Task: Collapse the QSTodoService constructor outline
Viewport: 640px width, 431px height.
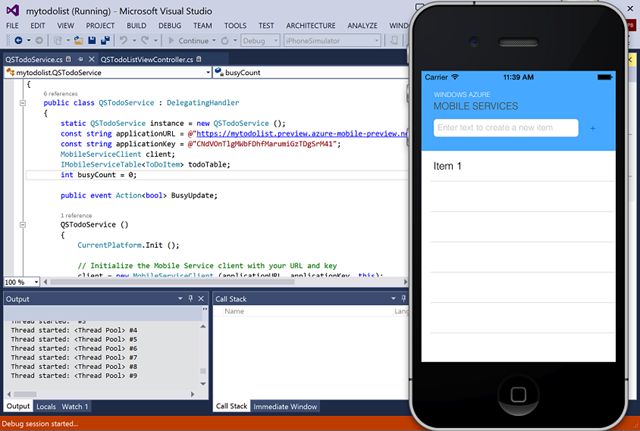Action: (23, 224)
